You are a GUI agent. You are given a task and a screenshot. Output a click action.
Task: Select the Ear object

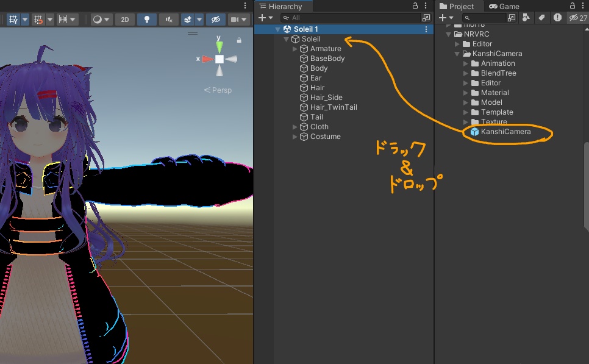pos(316,78)
